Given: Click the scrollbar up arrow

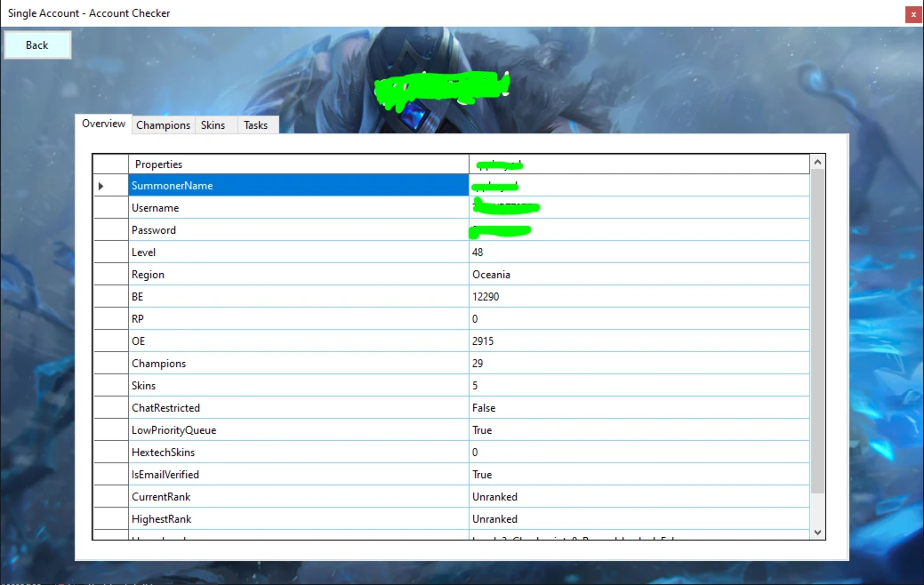Looking at the screenshot, I should click(x=817, y=163).
